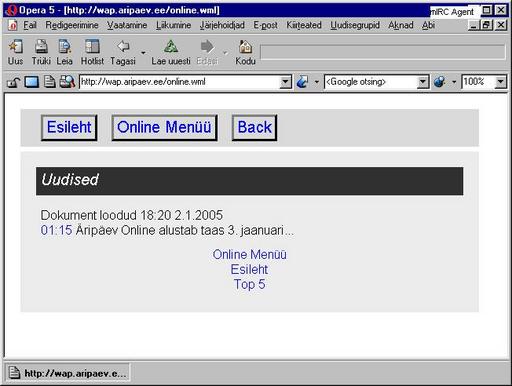Click the Esileht button on the page

click(69, 128)
